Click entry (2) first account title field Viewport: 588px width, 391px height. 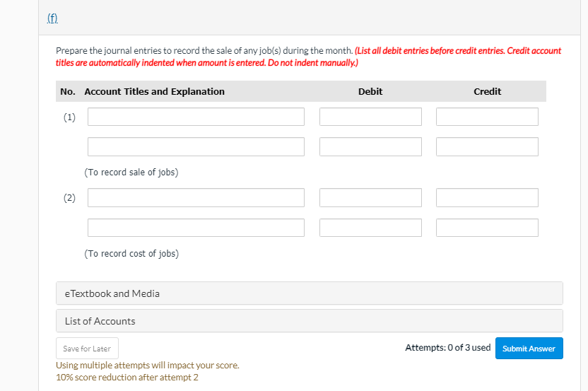point(196,198)
